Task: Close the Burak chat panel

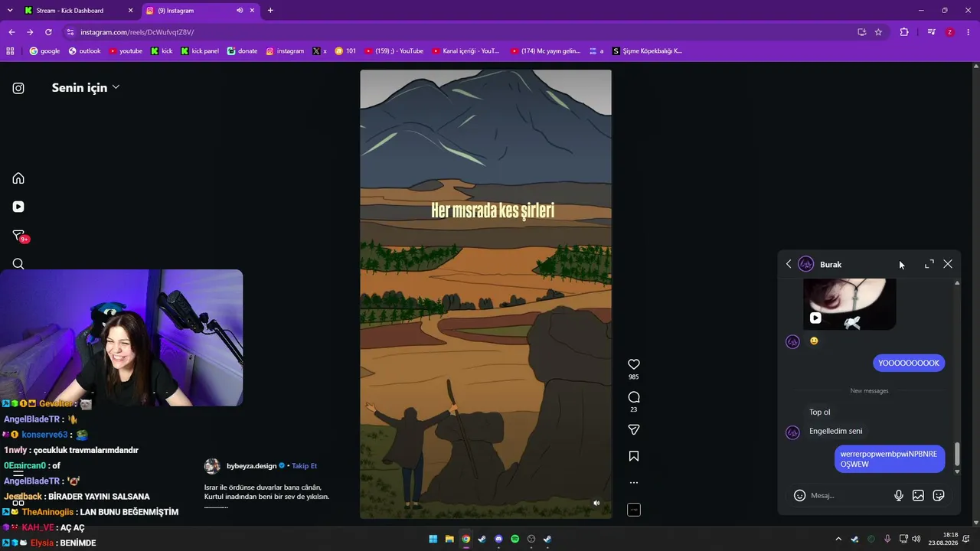Action: (948, 264)
